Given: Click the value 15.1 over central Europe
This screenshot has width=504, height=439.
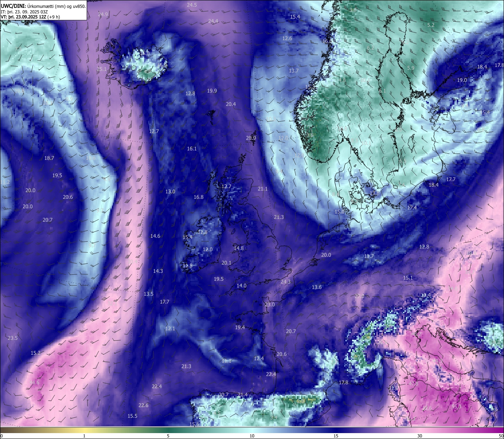Looking at the screenshot, I should [x=408, y=278].
